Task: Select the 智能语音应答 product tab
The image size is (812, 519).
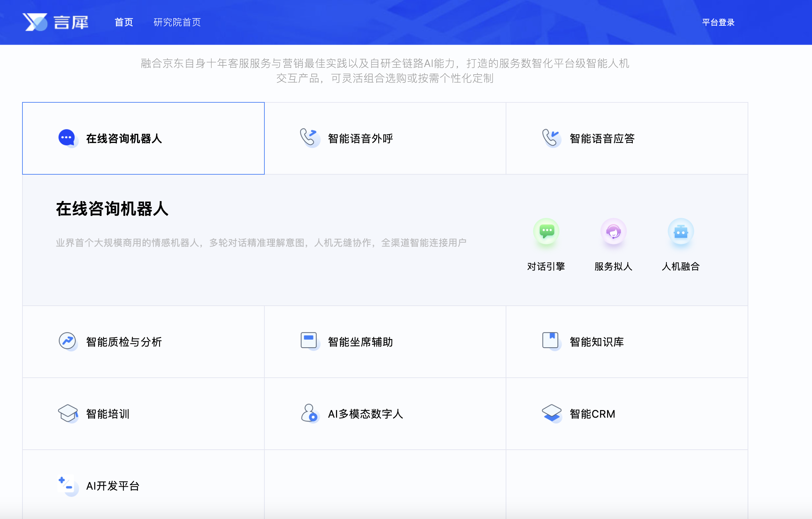Action: pos(602,139)
